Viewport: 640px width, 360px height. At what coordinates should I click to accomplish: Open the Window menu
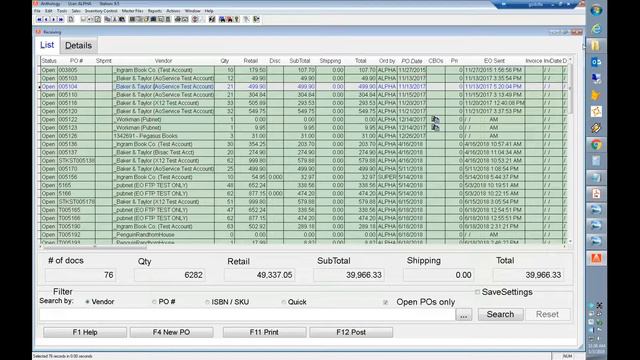(x=192, y=11)
